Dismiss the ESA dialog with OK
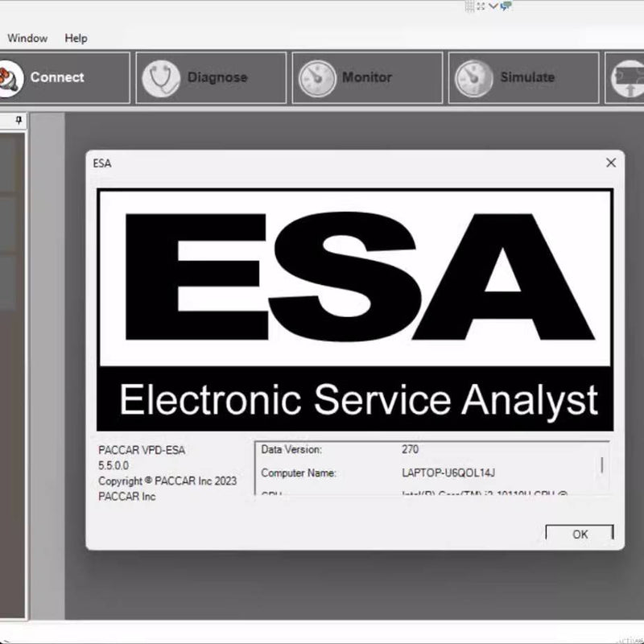The width and height of the screenshot is (644, 644). pyautogui.click(x=580, y=534)
